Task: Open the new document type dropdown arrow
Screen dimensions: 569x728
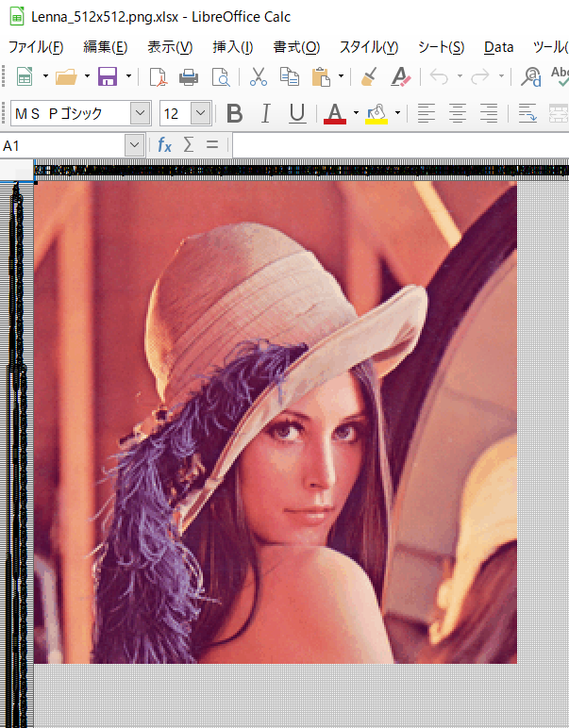Action: [45, 76]
